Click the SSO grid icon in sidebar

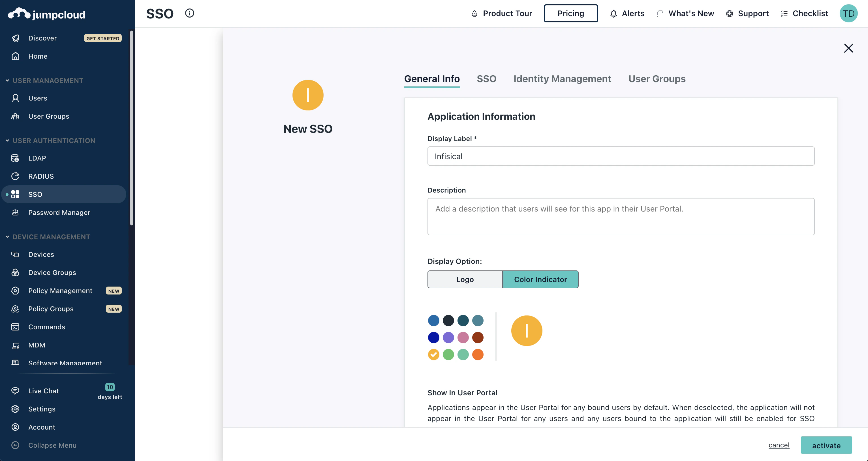pyautogui.click(x=16, y=195)
